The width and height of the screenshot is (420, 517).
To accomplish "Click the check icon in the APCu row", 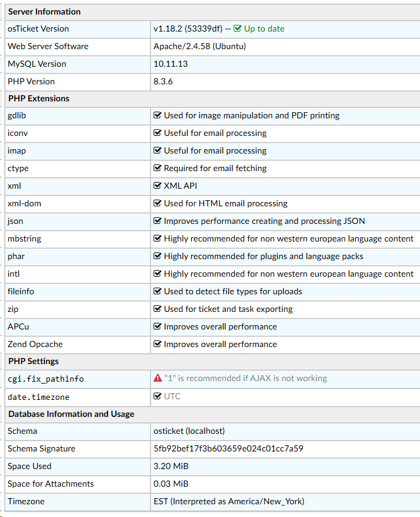I will 158,326.
